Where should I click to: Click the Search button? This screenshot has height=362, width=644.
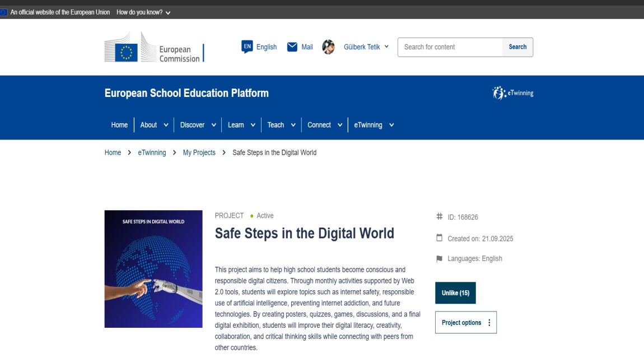[x=517, y=47]
